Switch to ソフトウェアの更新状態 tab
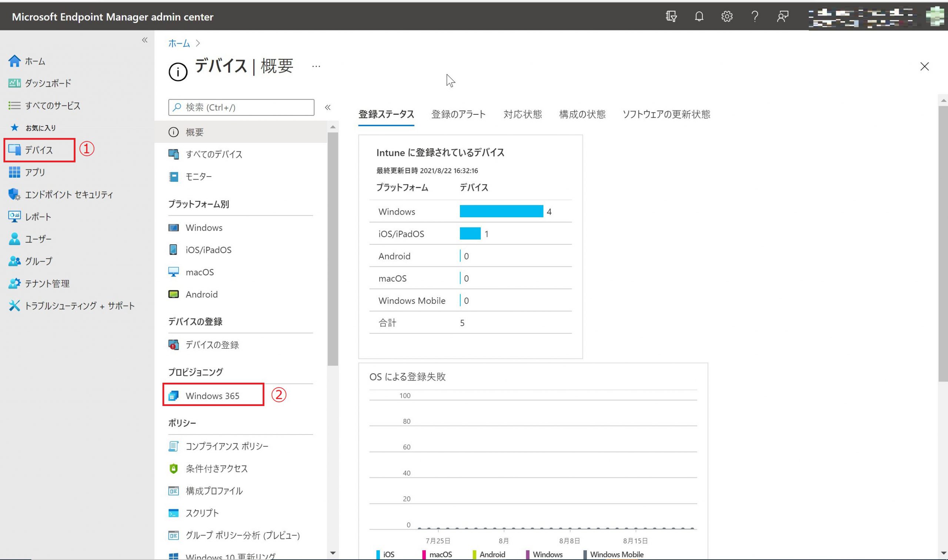 click(x=666, y=114)
